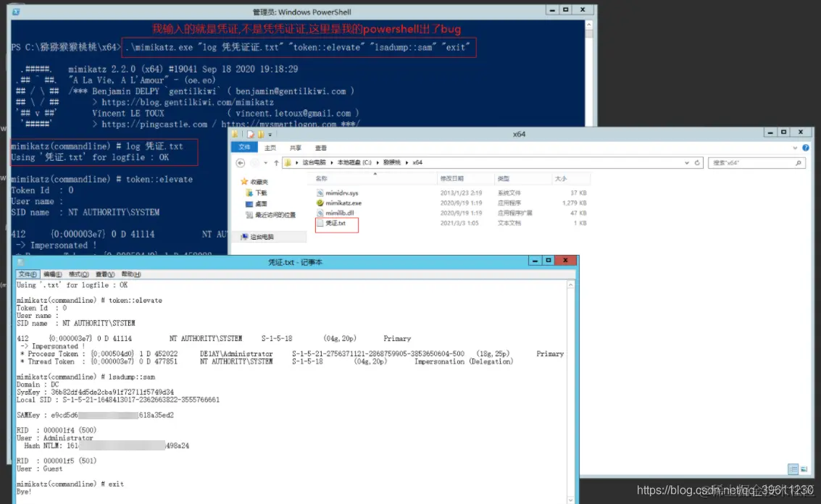
Task: Click the Explorer back navigation arrow
Action: click(241, 163)
